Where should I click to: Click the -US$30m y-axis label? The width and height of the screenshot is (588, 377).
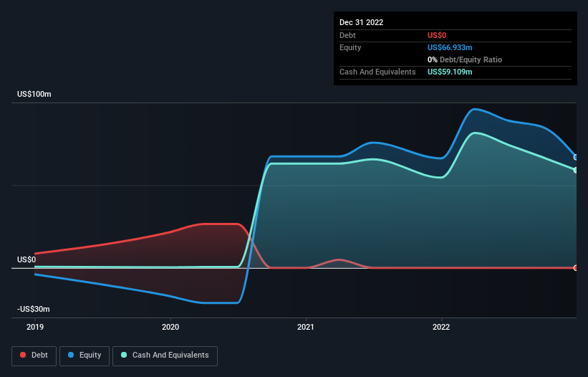click(34, 309)
